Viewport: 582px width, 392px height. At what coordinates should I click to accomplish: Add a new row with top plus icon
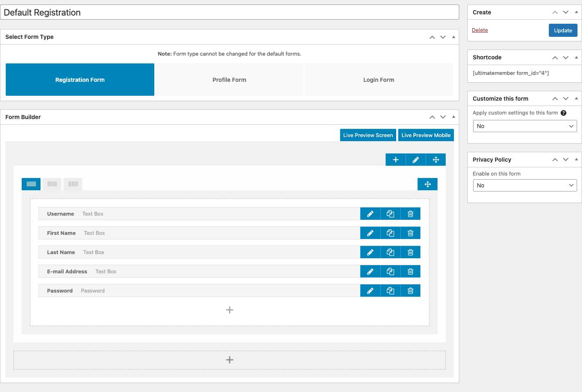click(395, 160)
